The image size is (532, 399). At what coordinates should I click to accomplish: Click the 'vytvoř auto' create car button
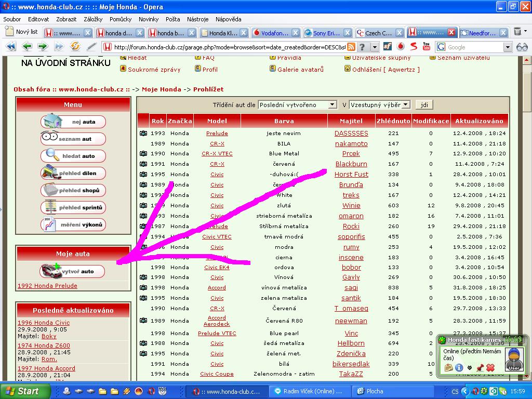coord(73,271)
